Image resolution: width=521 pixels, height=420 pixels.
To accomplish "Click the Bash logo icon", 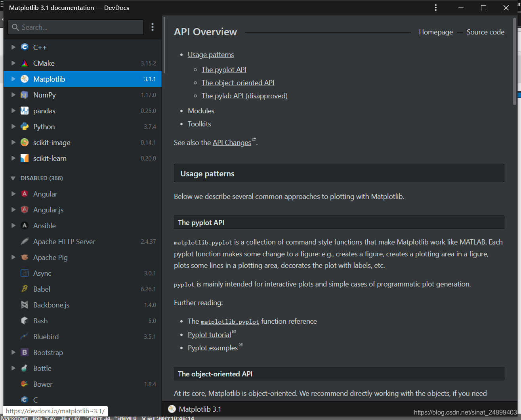I will click(x=25, y=321).
